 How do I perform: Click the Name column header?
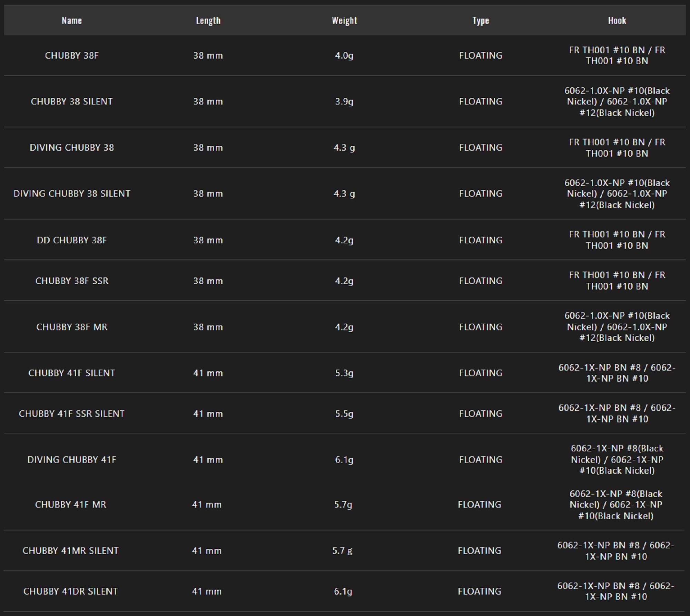72,21
